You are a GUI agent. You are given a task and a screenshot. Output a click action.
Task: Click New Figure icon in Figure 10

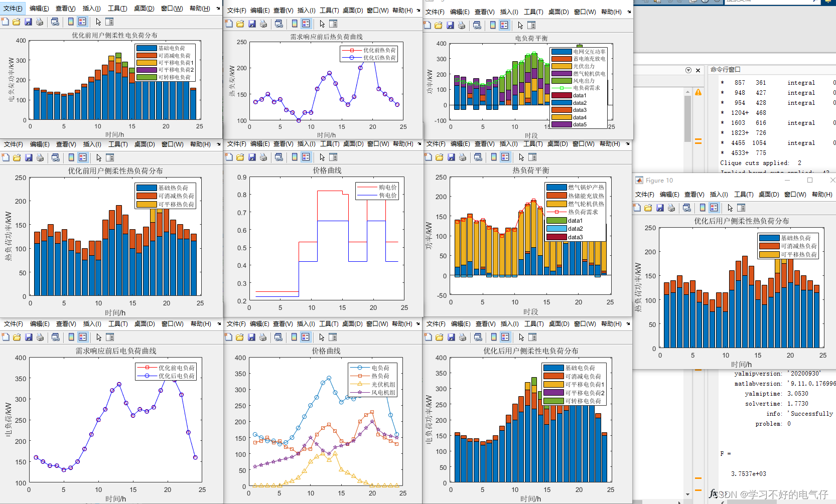coord(637,208)
